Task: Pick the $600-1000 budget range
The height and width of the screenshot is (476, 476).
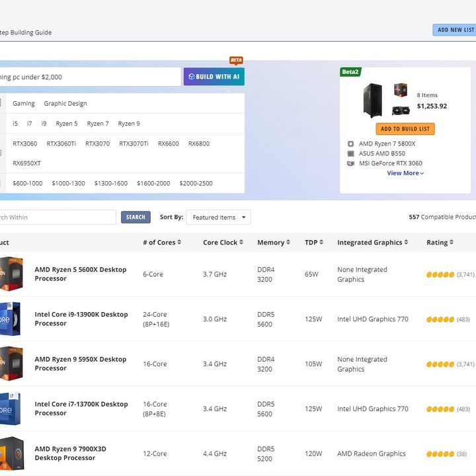Action: [x=27, y=183]
